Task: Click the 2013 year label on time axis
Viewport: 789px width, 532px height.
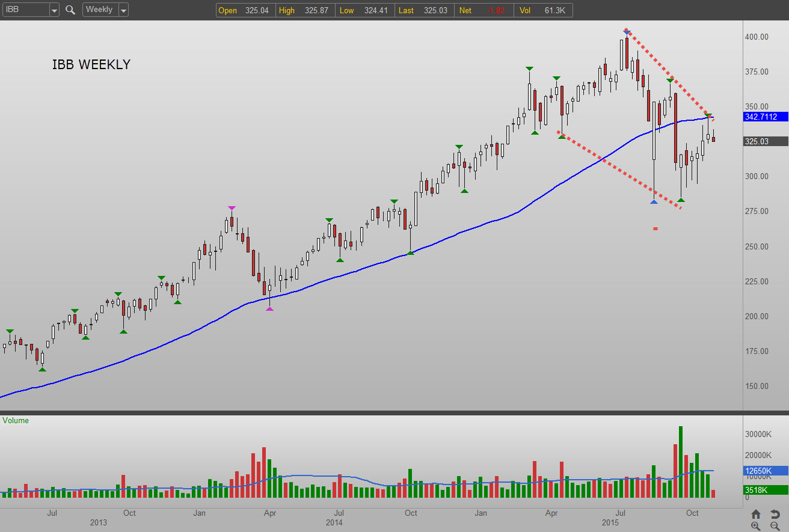Action: [99, 523]
